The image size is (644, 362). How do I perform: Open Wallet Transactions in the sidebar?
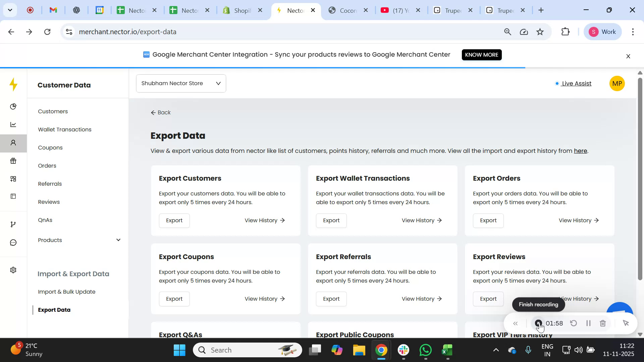coord(65,130)
